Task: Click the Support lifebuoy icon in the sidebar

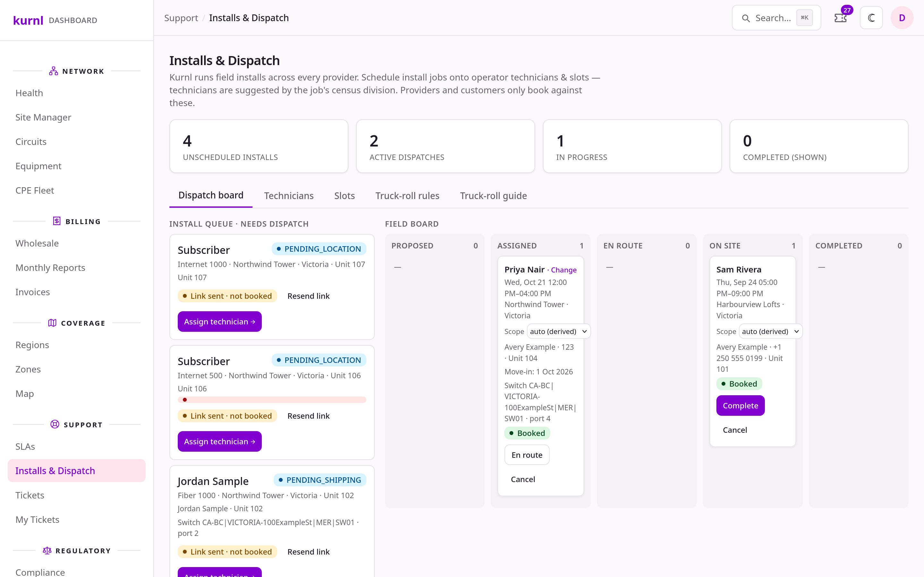Action: [x=55, y=424]
